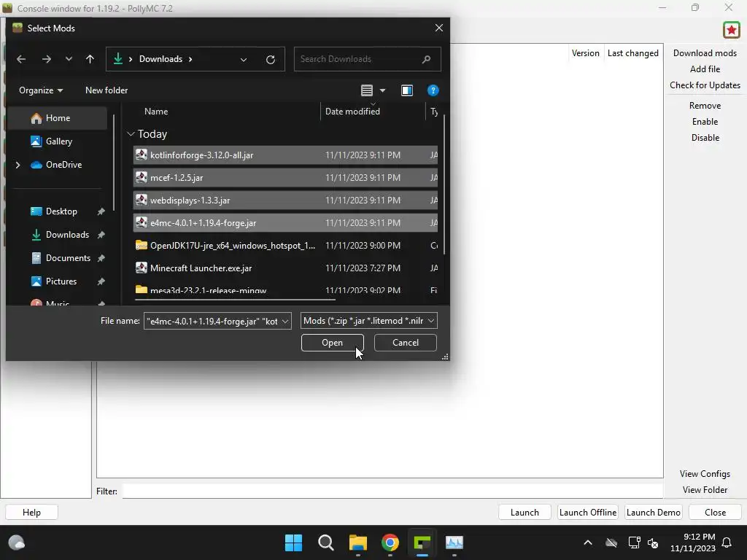This screenshot has width=747, height=560.
Task: Open the blue Help icon
Action: click(x=433, y=90)
